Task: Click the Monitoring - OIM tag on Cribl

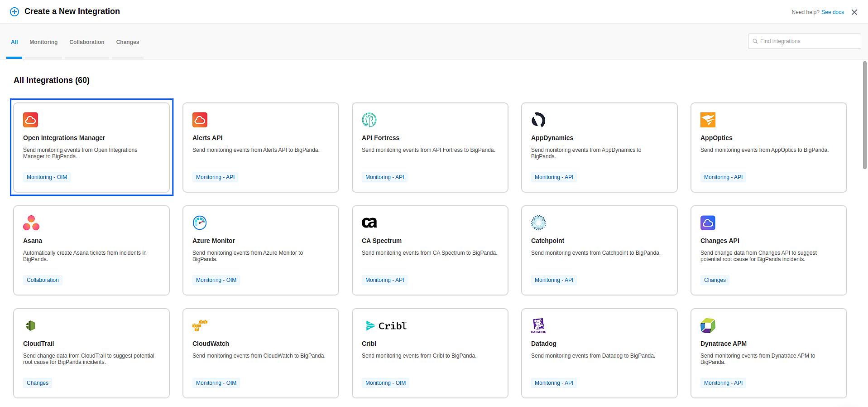Action: click(x=385, y=383)
